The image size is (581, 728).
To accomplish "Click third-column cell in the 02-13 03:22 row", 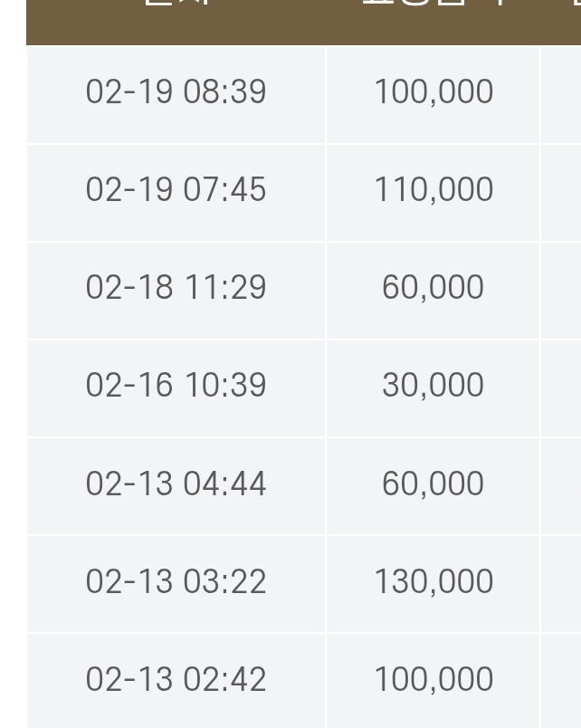I will click(562, 581).
